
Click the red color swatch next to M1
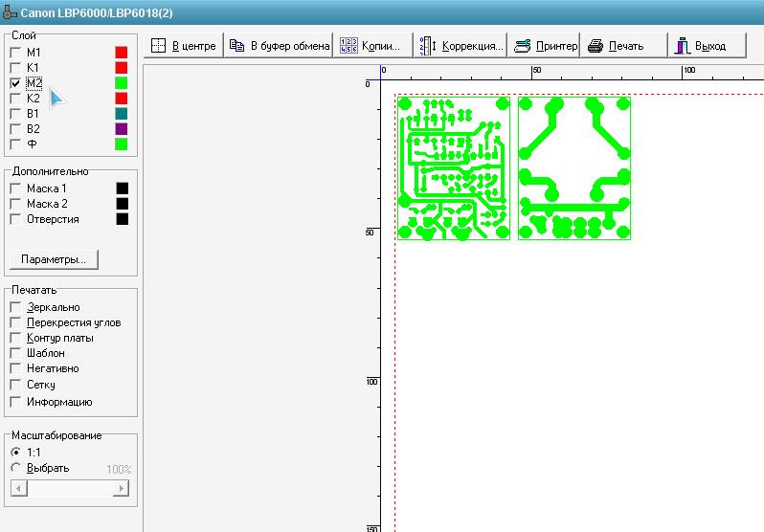(x=121, y=53)
